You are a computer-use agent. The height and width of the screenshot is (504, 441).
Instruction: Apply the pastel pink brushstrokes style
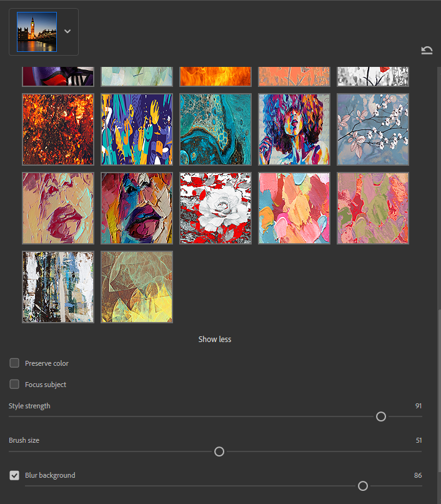click(x=294, y=208)
